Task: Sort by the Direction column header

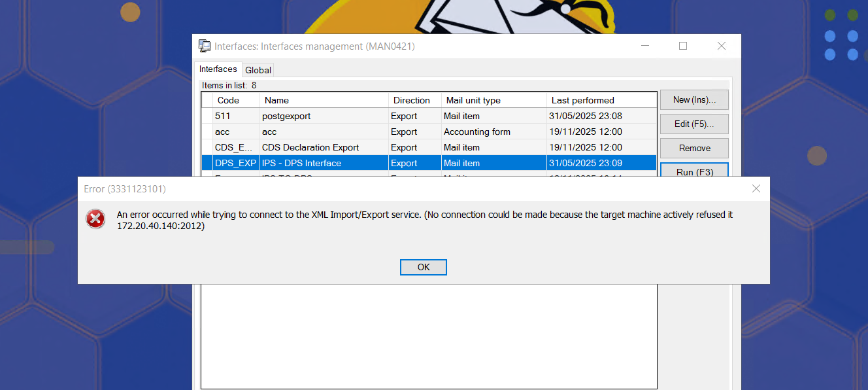Action: coord(415,100)
